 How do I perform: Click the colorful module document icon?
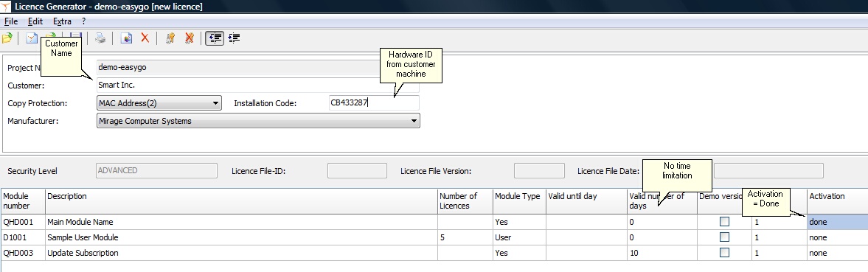coord(127,38)
